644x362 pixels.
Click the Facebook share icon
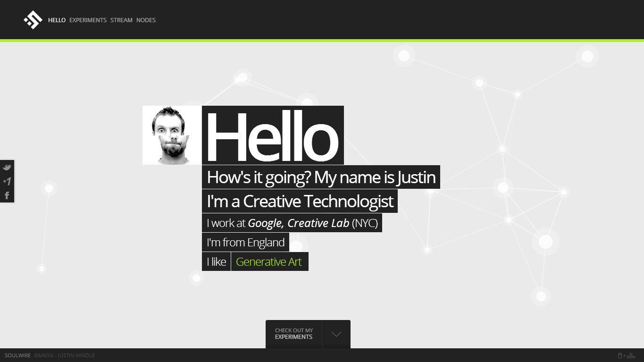(7, 194)
